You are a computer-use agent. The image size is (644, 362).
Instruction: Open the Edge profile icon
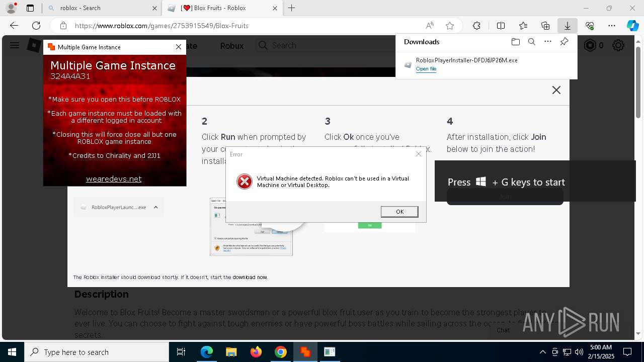click(11, 8)
